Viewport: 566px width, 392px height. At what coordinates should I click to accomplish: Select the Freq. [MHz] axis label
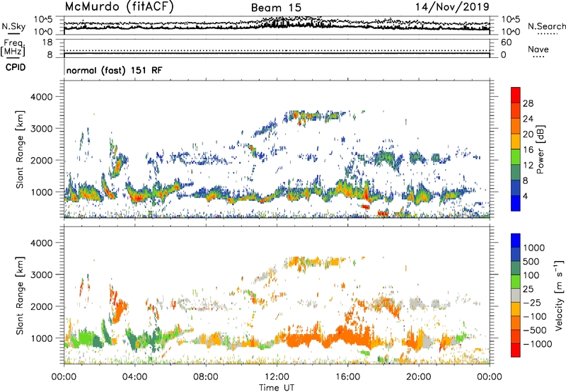tap(13, 48)
